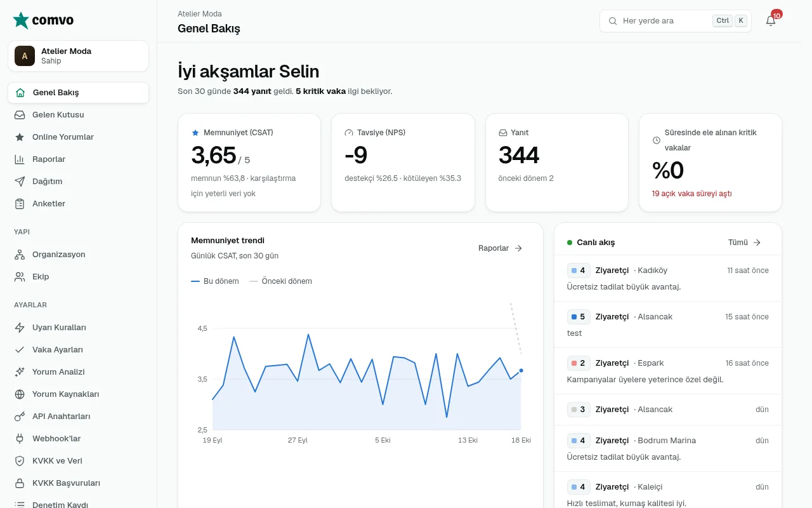This screenshot has height=508, width=812.
Task: Click '5 kritik vaka' in the greeting summary
Action: click(320, 91)
